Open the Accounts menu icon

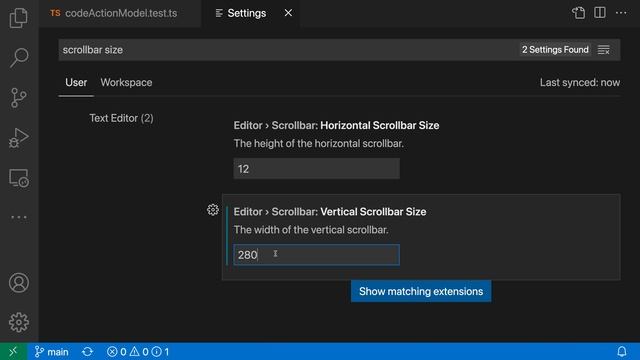tap(19, 282)
